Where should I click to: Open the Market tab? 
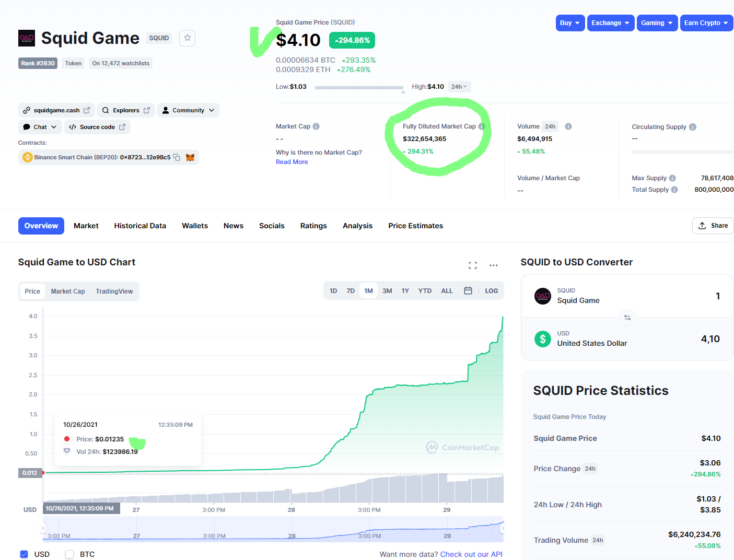coord(86,226)
